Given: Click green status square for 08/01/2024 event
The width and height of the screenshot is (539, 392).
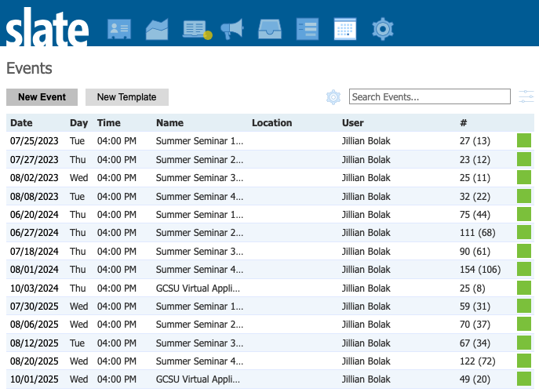Looking at the screenshot, I should 524,269.
